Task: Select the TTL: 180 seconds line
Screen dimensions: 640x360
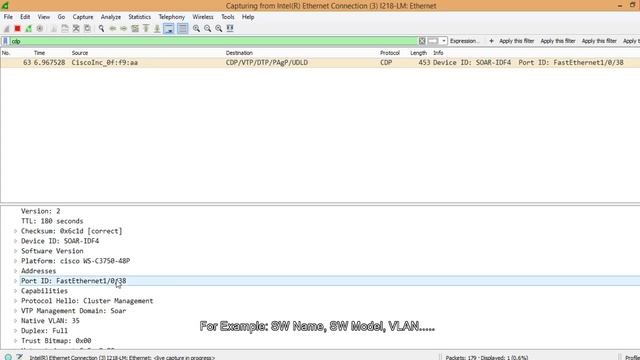Action: click(x=52, y=221)
